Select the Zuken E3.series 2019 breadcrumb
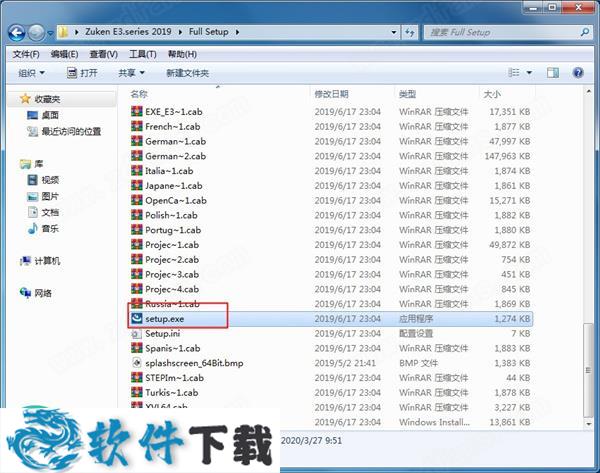 (x=128, y=32)
